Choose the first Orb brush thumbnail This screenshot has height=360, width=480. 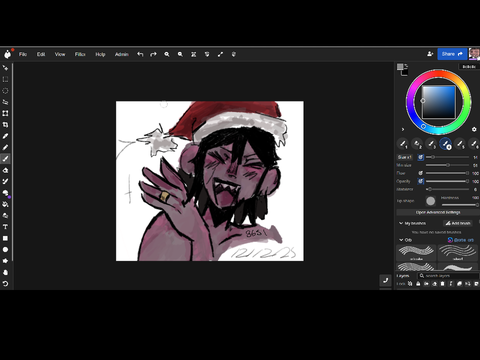click(416, 253)
